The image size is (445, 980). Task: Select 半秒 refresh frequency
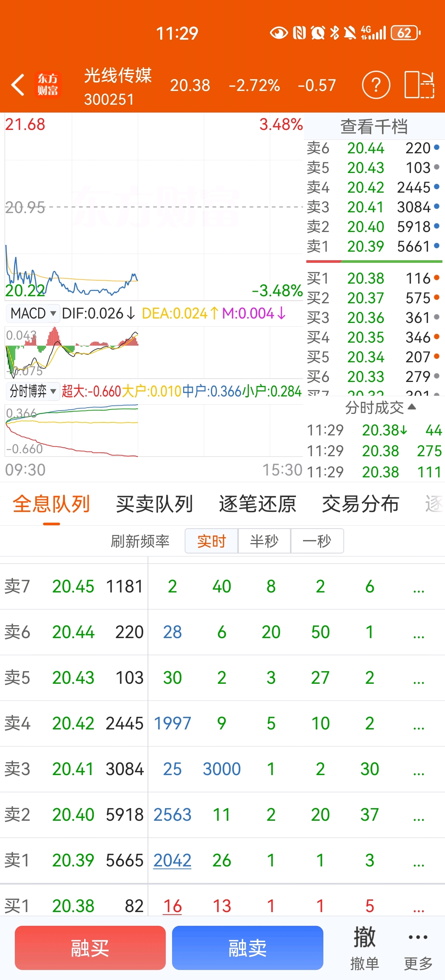[264, 540]
